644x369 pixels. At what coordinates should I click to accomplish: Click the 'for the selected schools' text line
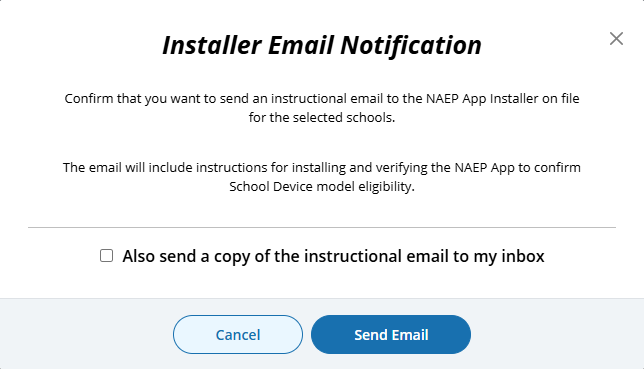point(322,118)
